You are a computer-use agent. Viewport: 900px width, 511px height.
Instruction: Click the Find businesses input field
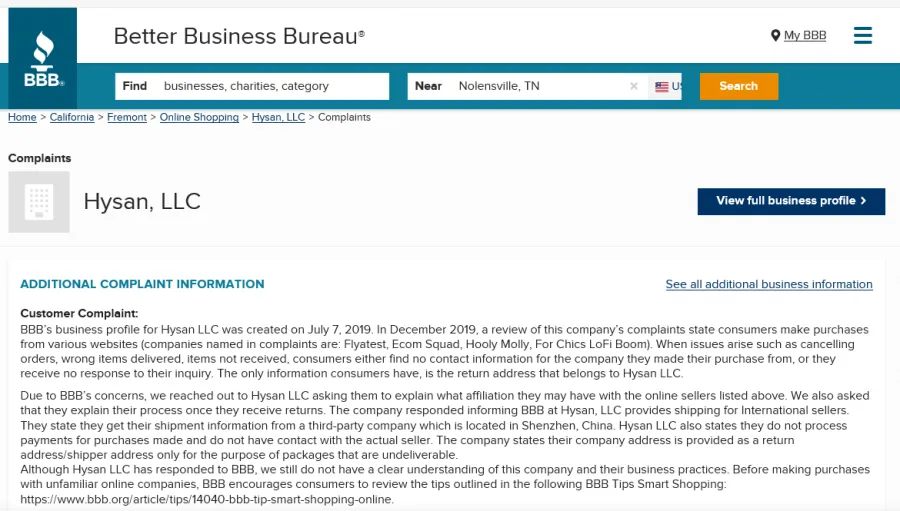(252, 86)
